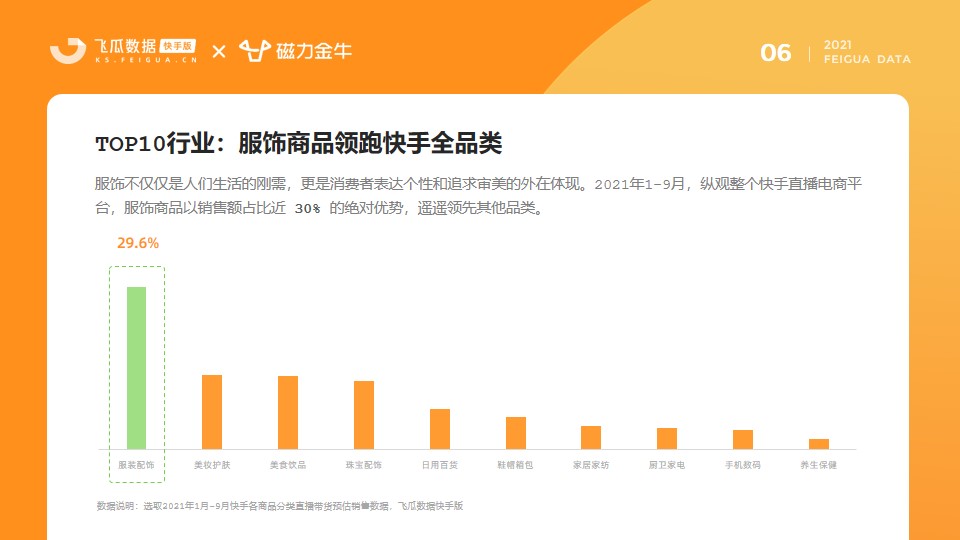Click the 磁力金牛 bull logo icon

pyautogui.click(x=255, y=51)
